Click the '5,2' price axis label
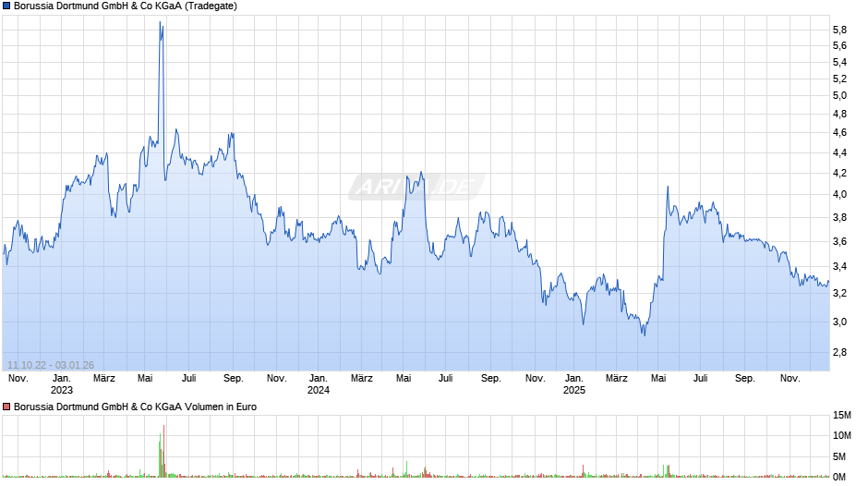868x486 pixels. 839,79
